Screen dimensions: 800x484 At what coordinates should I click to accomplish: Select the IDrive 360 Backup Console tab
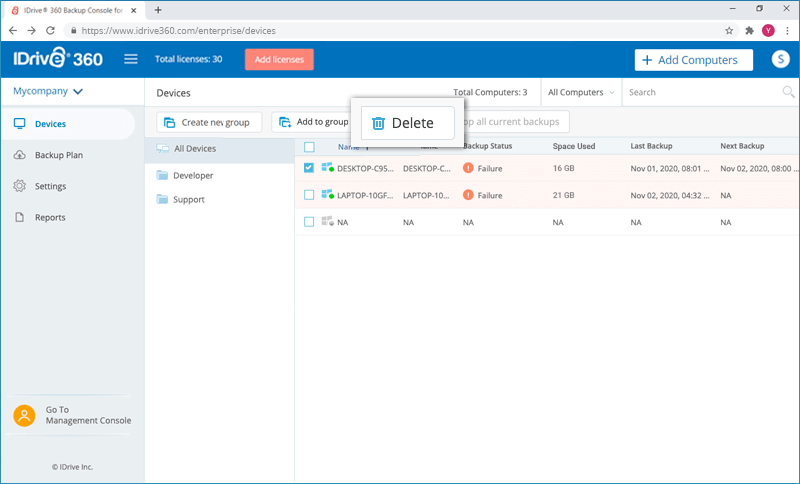pyautogui.click(x=72, y=10)
